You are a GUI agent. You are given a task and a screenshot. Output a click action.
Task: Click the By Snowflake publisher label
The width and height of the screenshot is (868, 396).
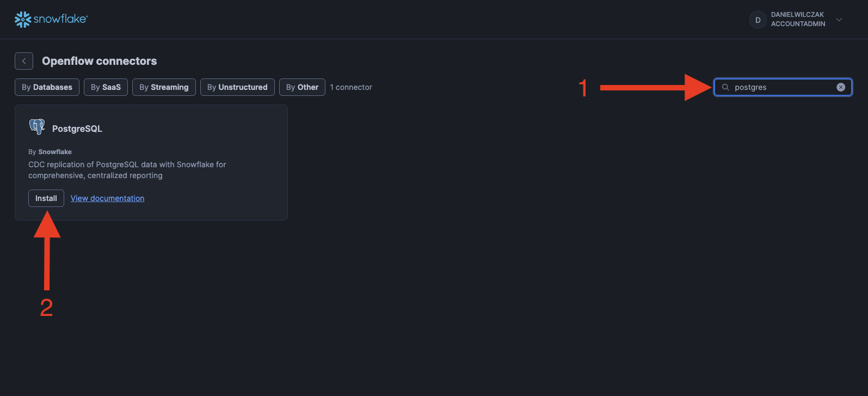[x=50, y=152]
